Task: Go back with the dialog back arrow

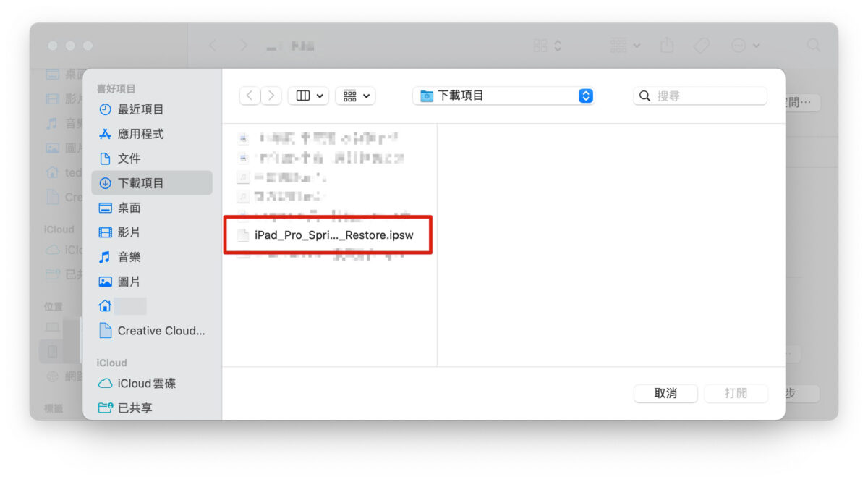Action: (x=250, y=96)
